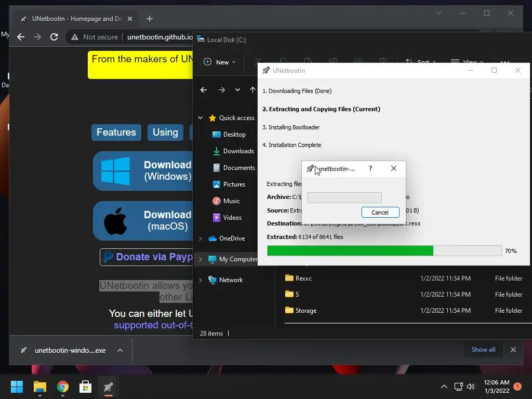
Task: Click the File Explorer horizontal scrollbar
Action: (407, 323)
